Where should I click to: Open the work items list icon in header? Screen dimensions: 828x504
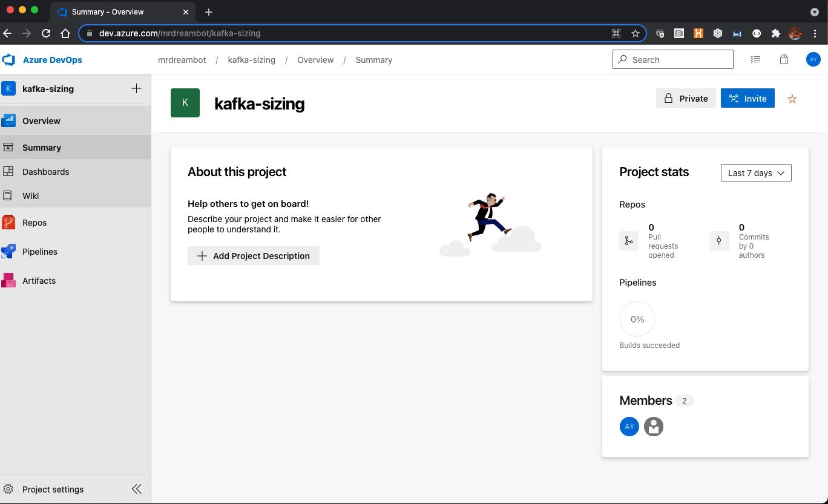point(755,59)
